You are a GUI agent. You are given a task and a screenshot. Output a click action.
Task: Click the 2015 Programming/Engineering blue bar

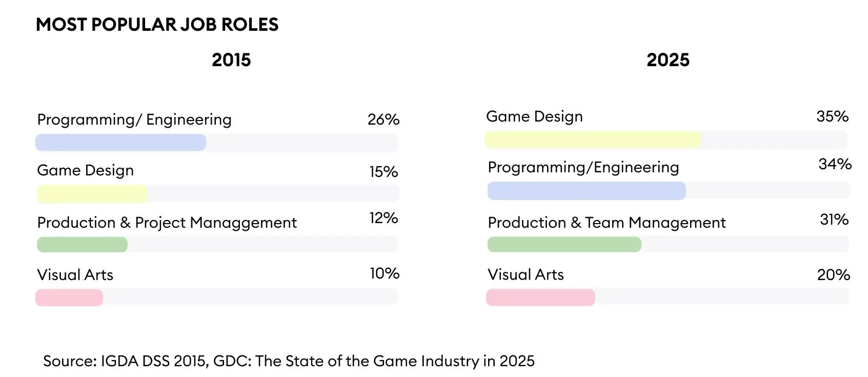click(x=120, y=142)
